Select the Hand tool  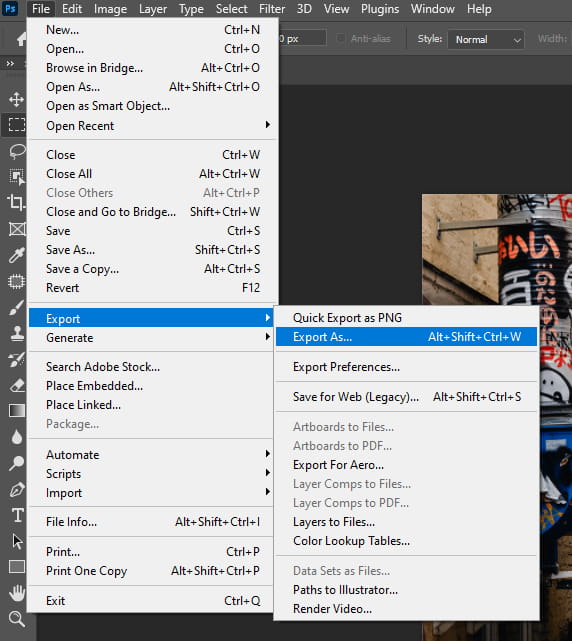point(17,592)
